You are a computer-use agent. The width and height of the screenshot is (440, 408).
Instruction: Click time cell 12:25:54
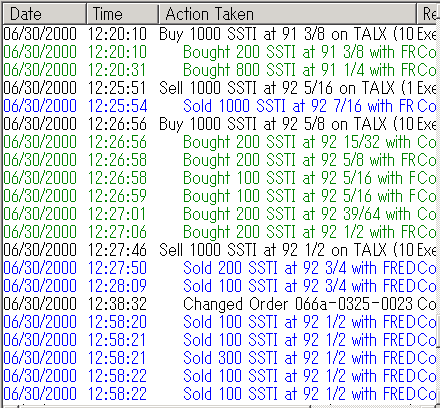[117, 106]
